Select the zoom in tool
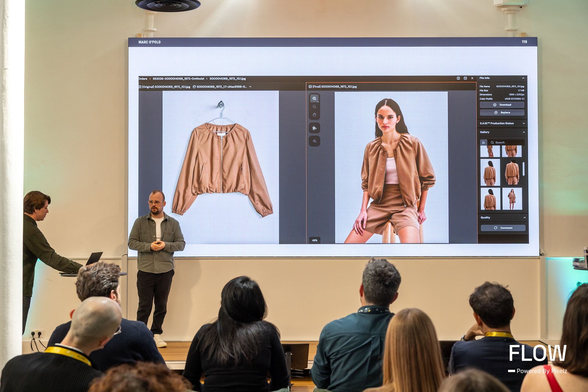Viewport: 588px width, 392px height. (x=314, y=98)
